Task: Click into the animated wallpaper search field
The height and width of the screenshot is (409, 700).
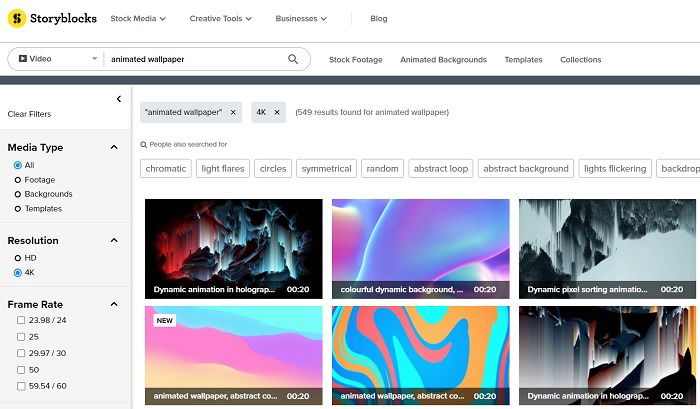Action: click(194, 59)
